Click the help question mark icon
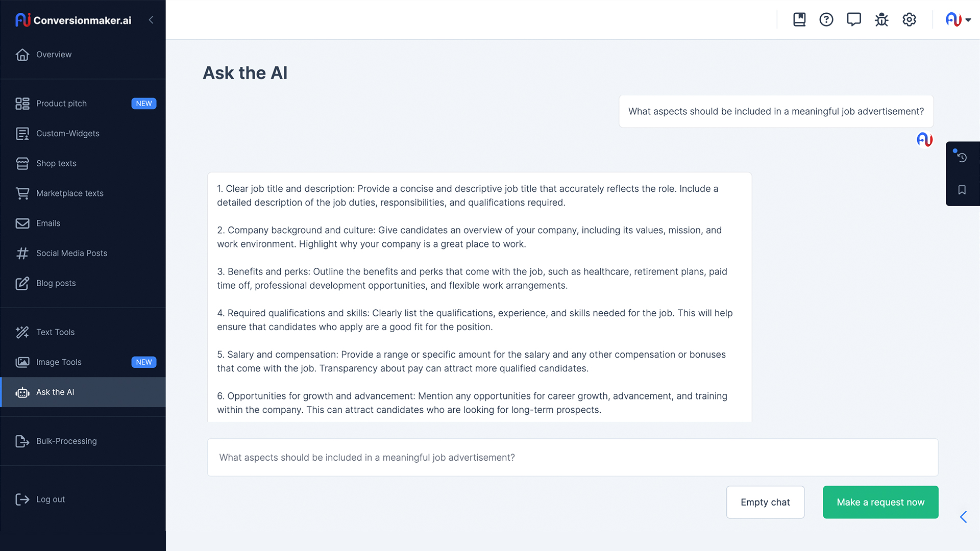Image resolution: width=980 pixels, height=551 pixels. pos(826,20)
